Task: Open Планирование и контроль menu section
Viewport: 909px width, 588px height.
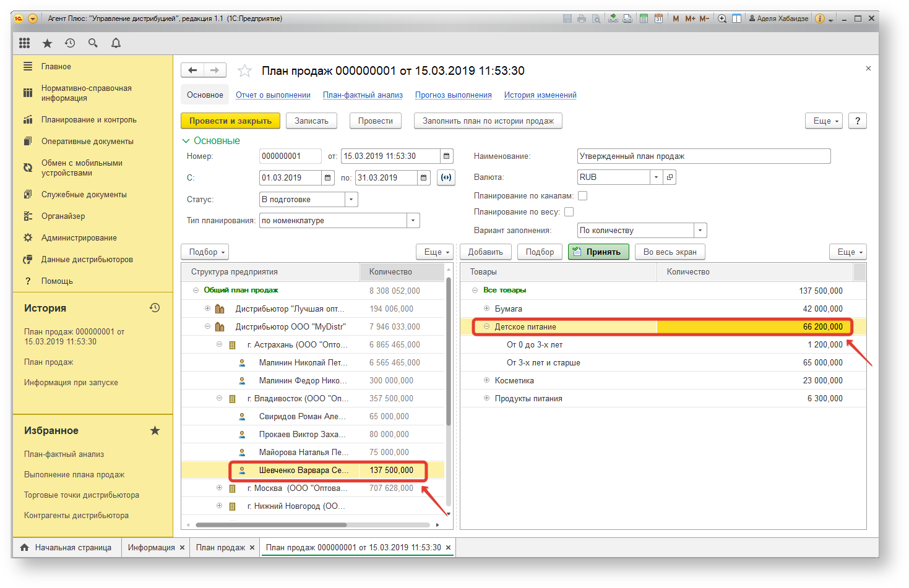Action: [x=88, y=120]
